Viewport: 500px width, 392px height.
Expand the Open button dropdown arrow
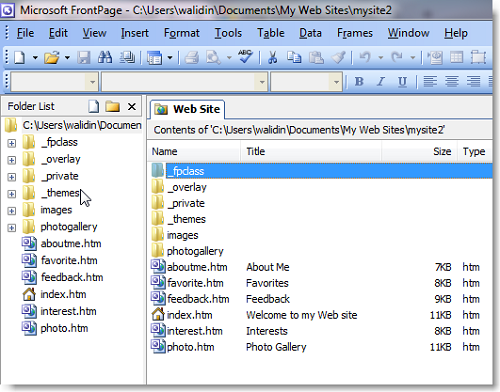click(x=67, y=58)
